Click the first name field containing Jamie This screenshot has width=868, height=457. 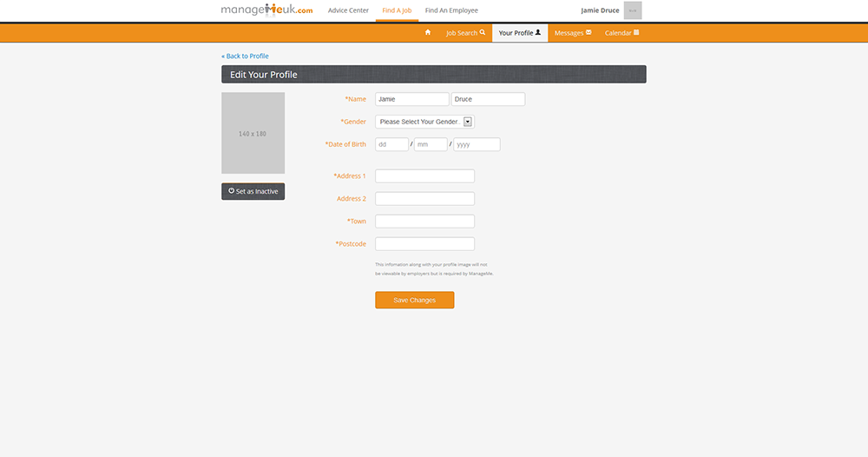pyautogui.click(x=411, y=99)
